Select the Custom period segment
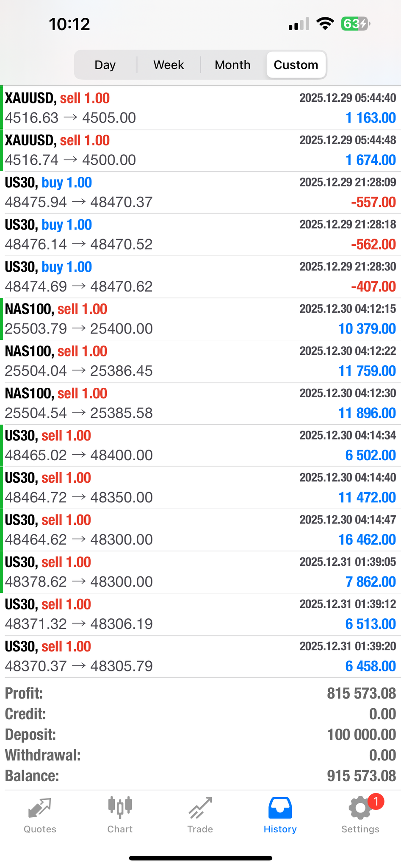 296,65
